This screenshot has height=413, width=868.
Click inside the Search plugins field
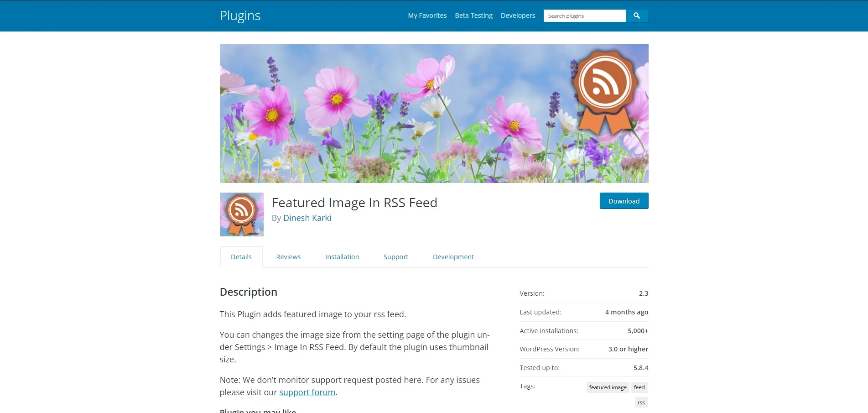click(584, 16)
